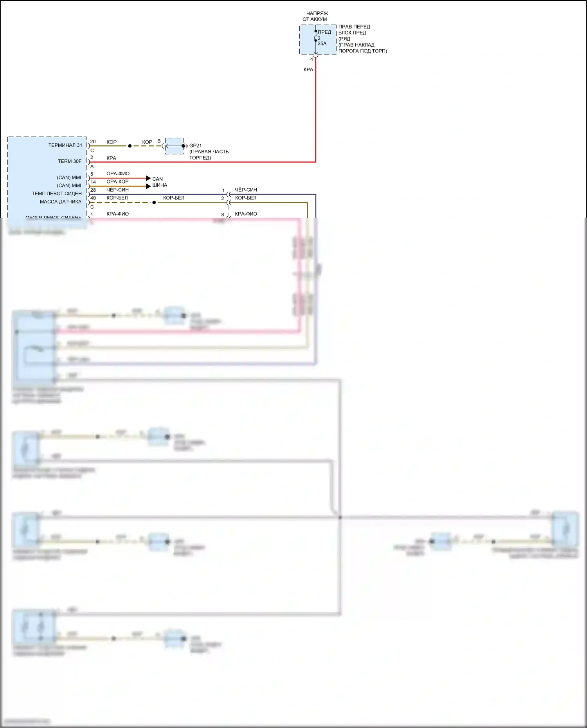587x728 pixels.
Task: Select the ТЕМП ЛЕВОГ СИДЕН label
Action: click(57, 194)
